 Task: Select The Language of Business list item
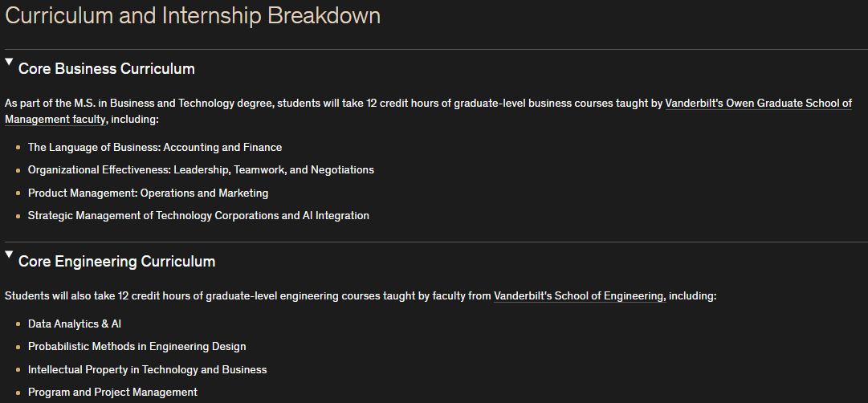pos(155,148)
